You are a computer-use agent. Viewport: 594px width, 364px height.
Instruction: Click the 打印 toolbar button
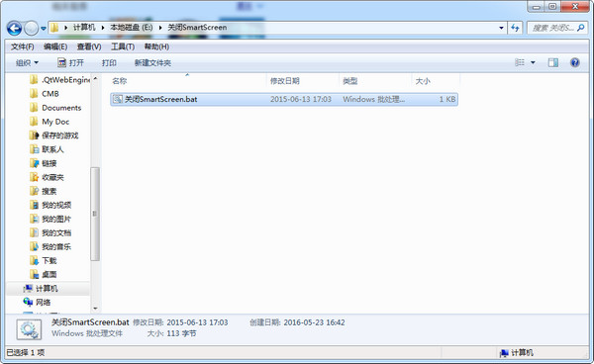tap(109, 63)
